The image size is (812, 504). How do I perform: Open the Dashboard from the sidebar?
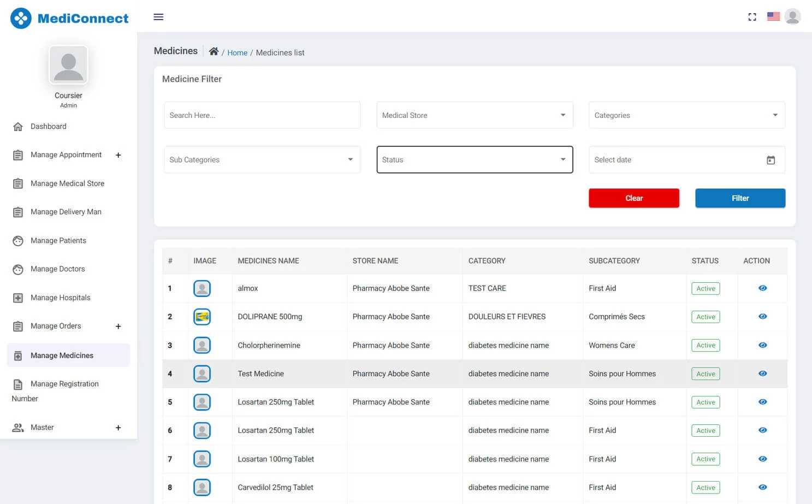(48, 126)
